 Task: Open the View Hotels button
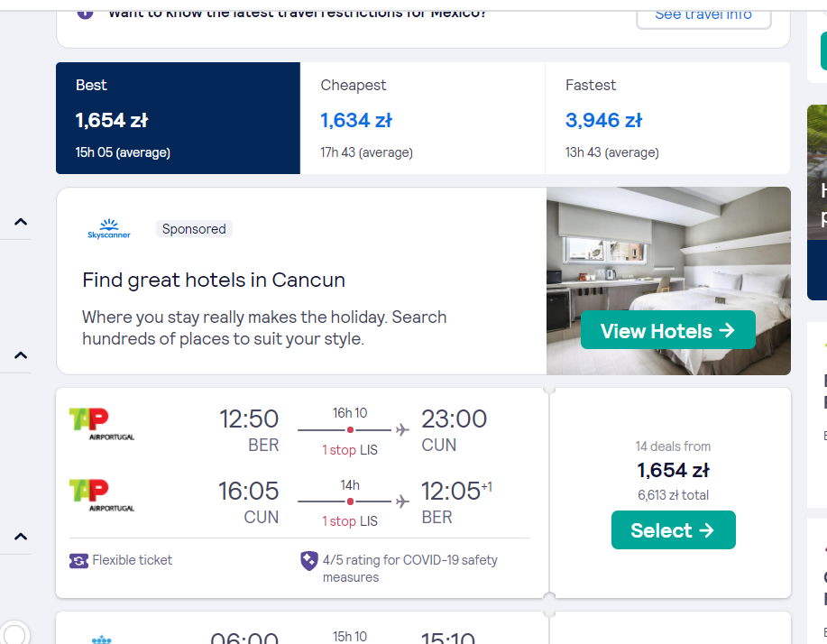[667, 330]
